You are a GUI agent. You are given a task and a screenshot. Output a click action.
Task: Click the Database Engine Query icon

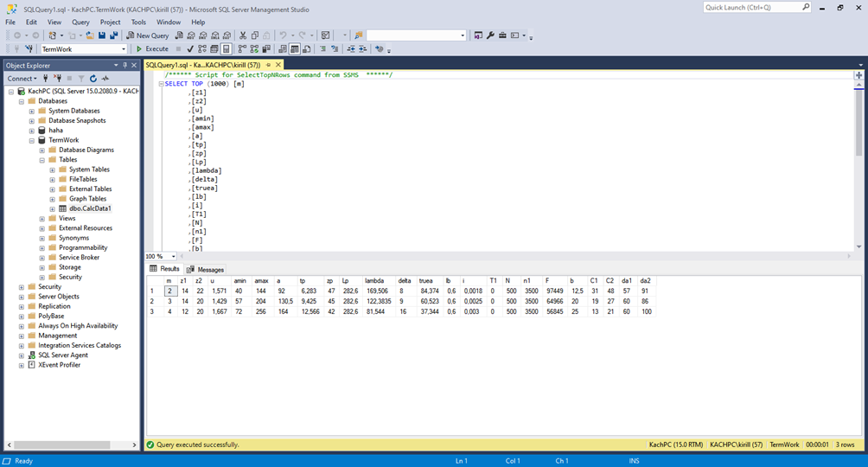[179, 35]
